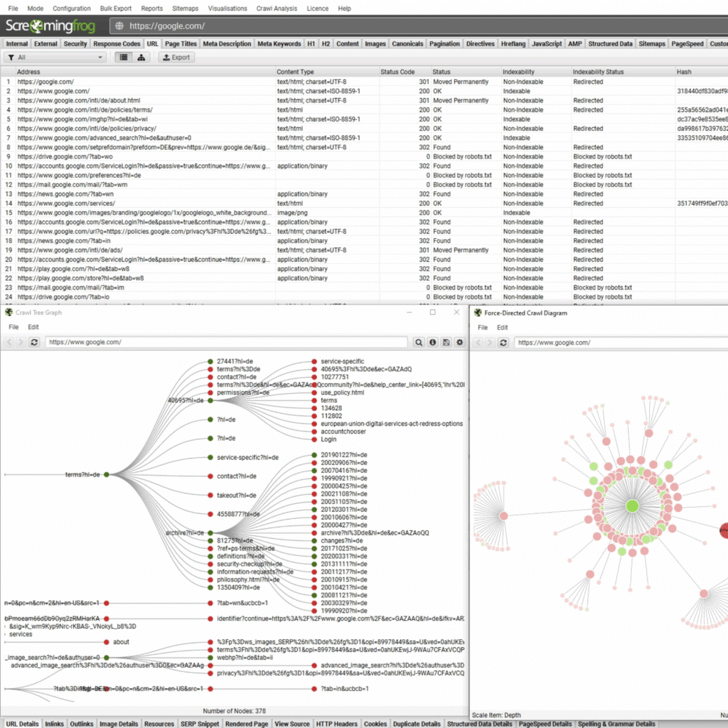Go forward in the Crawl Tree Graph window
This screenshot has height=728, width=728.
click(x=21, y=342)
